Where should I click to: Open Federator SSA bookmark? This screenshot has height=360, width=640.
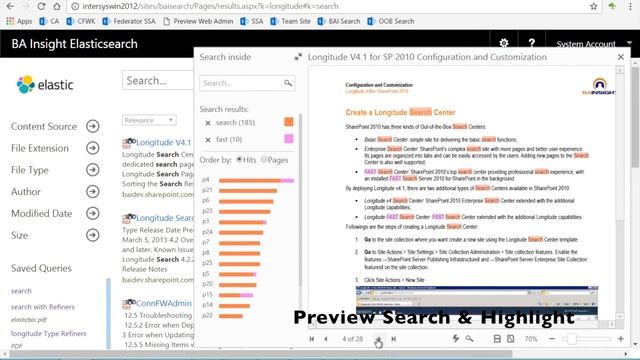point(129,21)
